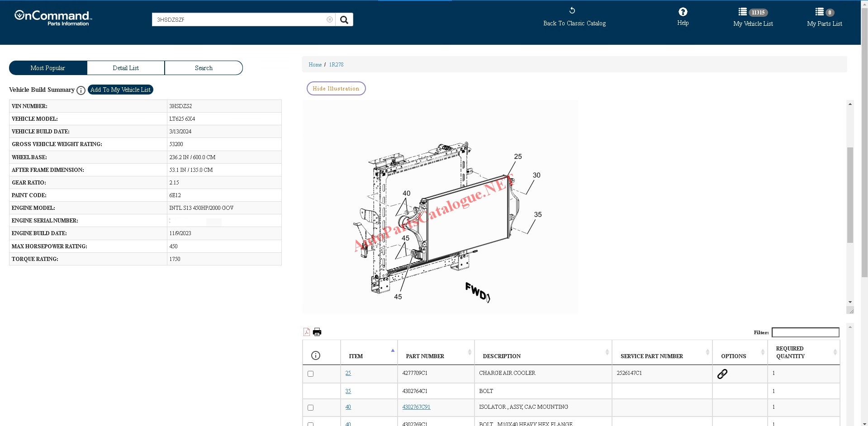This screenshot has width=868, height=426.
Task: Export parts table as PDF
Action: pos(307,332)
